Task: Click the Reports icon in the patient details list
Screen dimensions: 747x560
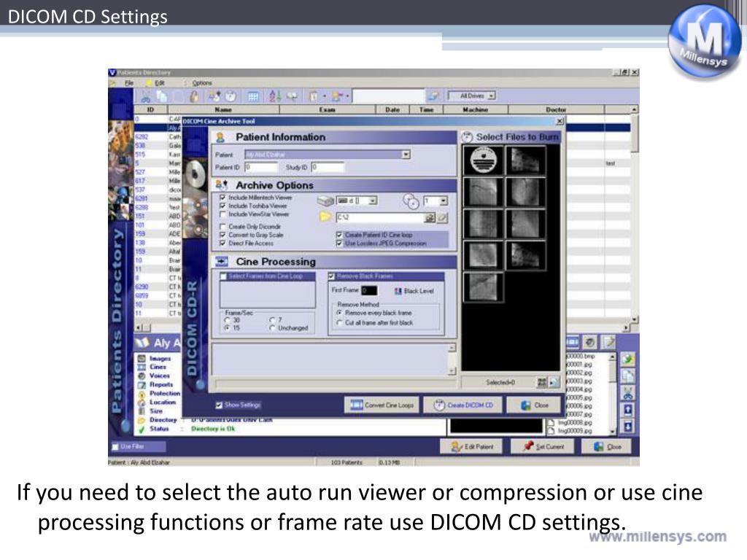Action: pyautogui.click(x=142, y=385)
